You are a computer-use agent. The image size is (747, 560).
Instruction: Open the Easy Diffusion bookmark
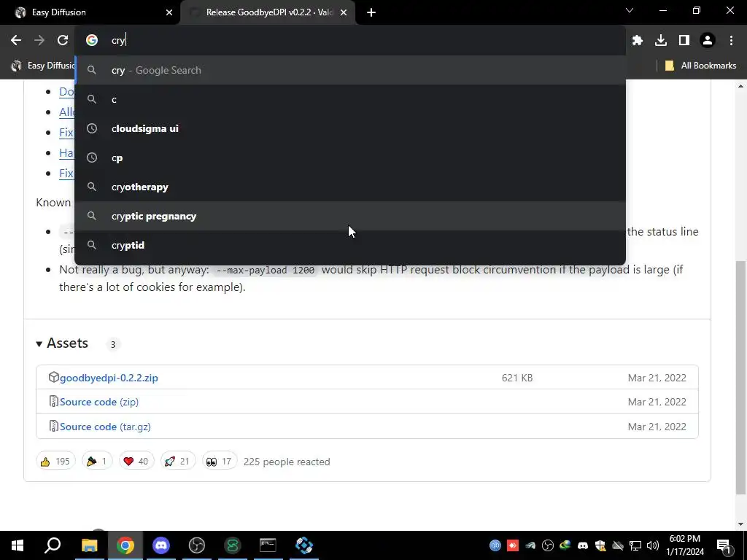pos(43,66)
